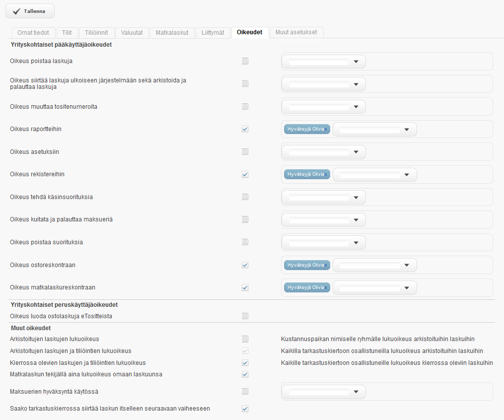
Task: Expand the dropdown arrow in Oikeus ostoreskontraan row
Action: pyautogui.click(x=407, y=265)
